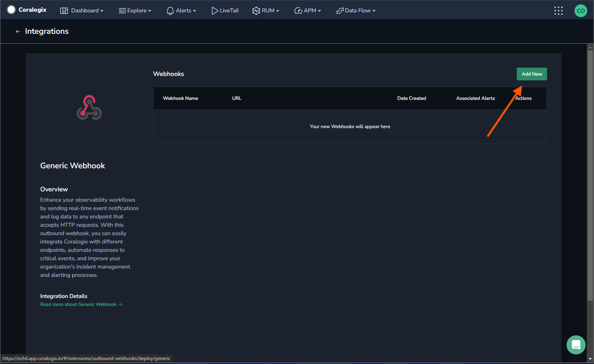The width and height of the screenshot is (594, 364).
Task: Open the Dashboard menu
Action: coord(82,11)
